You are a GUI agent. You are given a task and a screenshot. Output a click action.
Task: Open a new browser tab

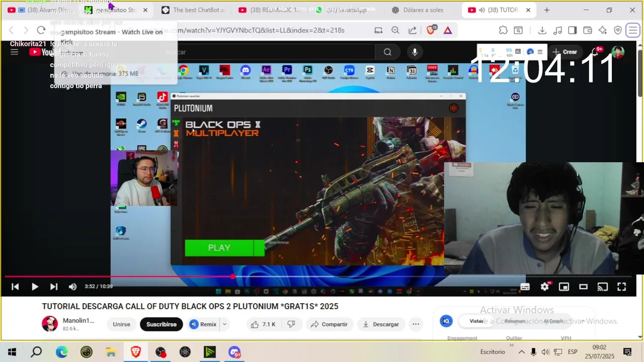click(546, 10)
